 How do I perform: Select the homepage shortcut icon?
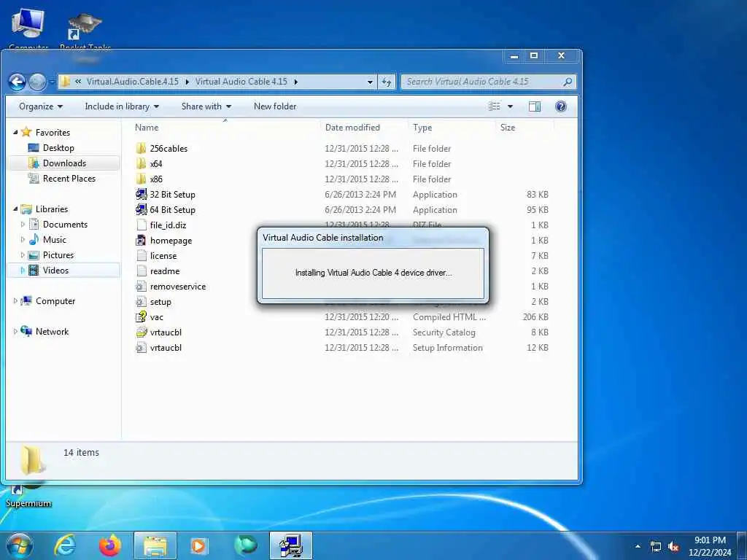coord(141,241)
